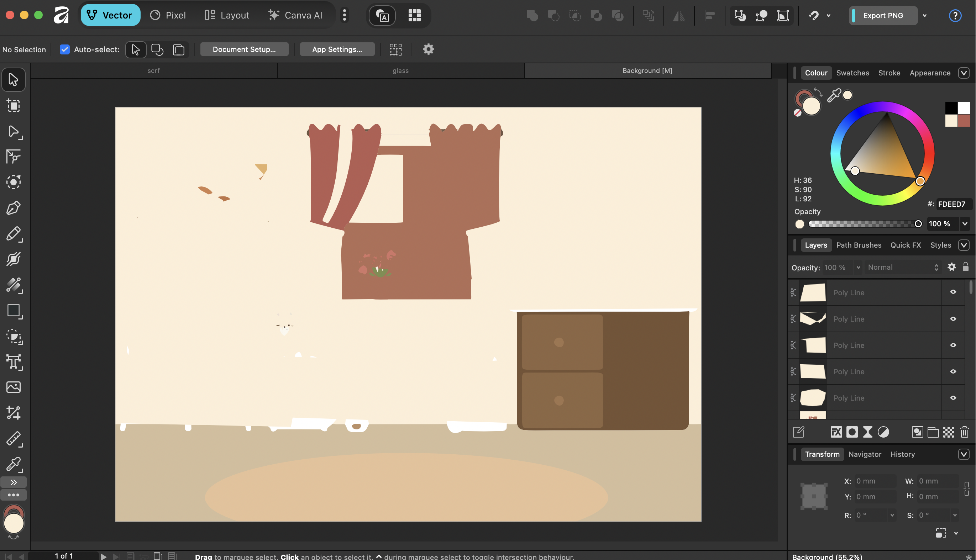Select the Place Image tool
Image resolution: width=976 pixels, height=560 pixels.
(x=14, y=387)
